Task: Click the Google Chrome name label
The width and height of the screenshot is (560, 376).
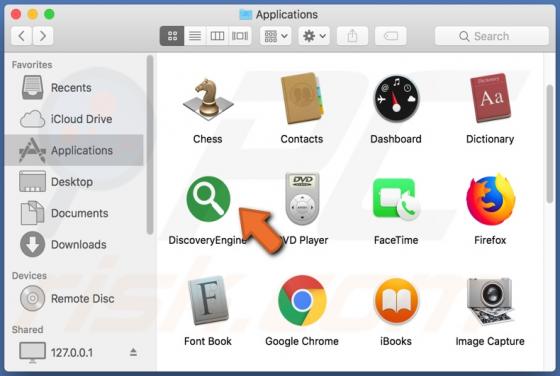Action: tap(302, 341)
